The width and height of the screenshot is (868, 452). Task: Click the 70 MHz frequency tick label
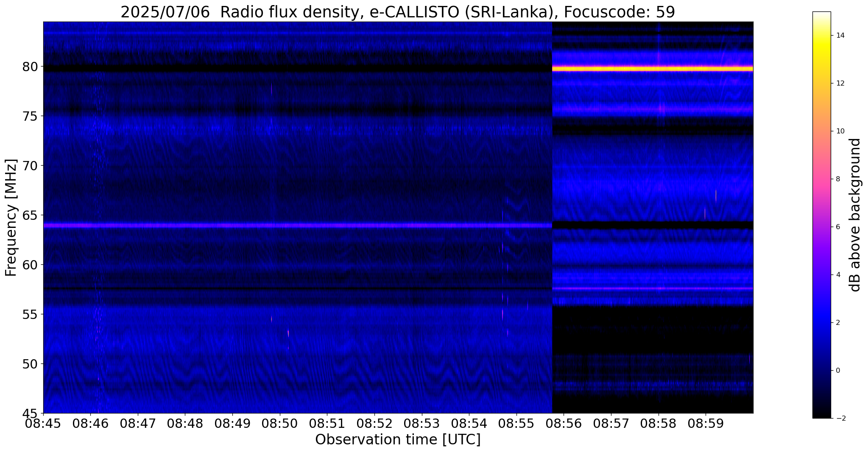point(30,166)
